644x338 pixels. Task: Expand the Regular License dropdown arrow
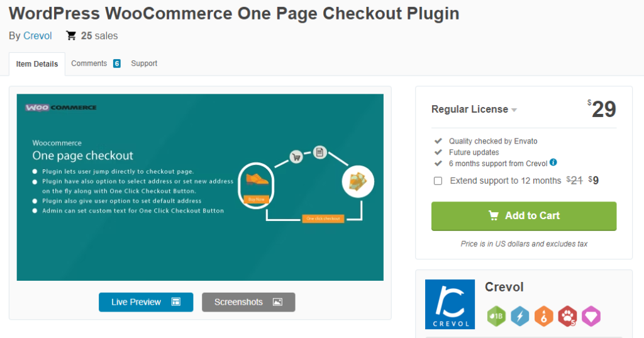point(514,110)
